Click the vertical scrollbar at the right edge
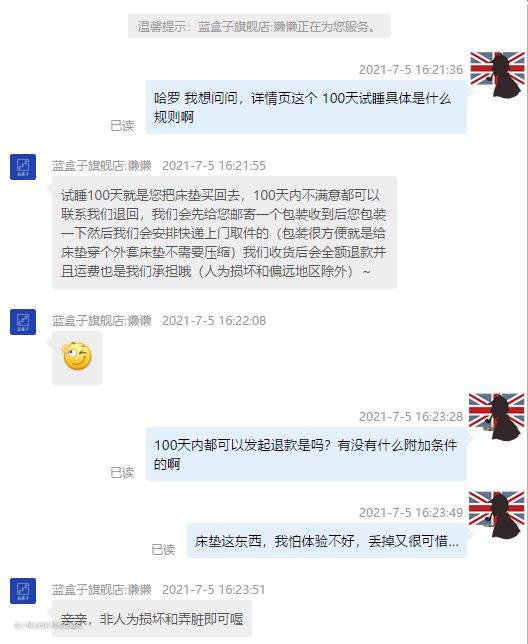Screen dimensions: 528x644 (526, 322)
